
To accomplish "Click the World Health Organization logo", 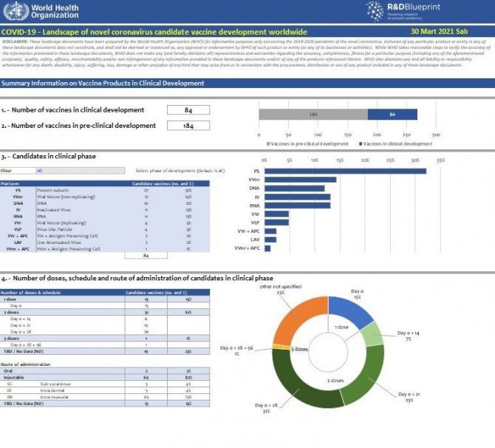I will 40,13.
